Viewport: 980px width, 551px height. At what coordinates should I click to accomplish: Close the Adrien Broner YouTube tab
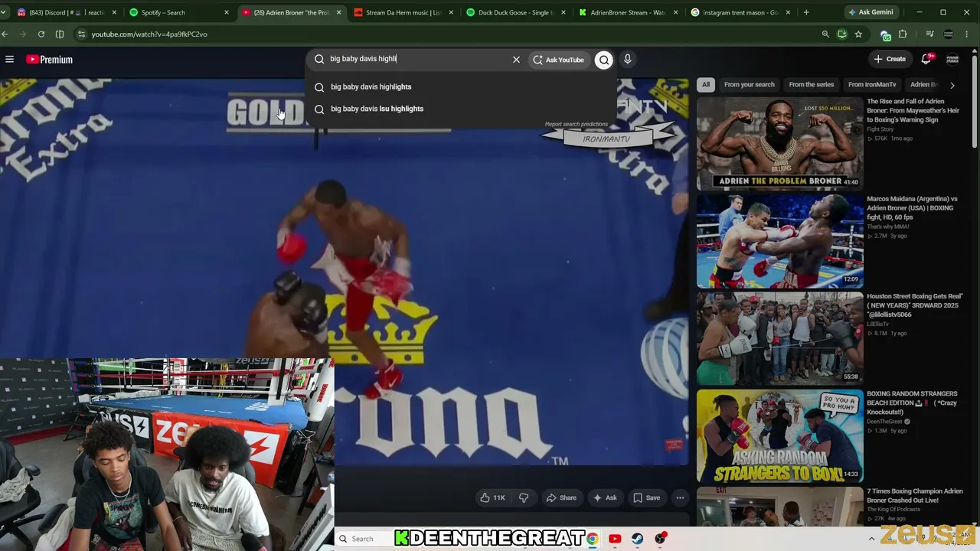[338, 12]
